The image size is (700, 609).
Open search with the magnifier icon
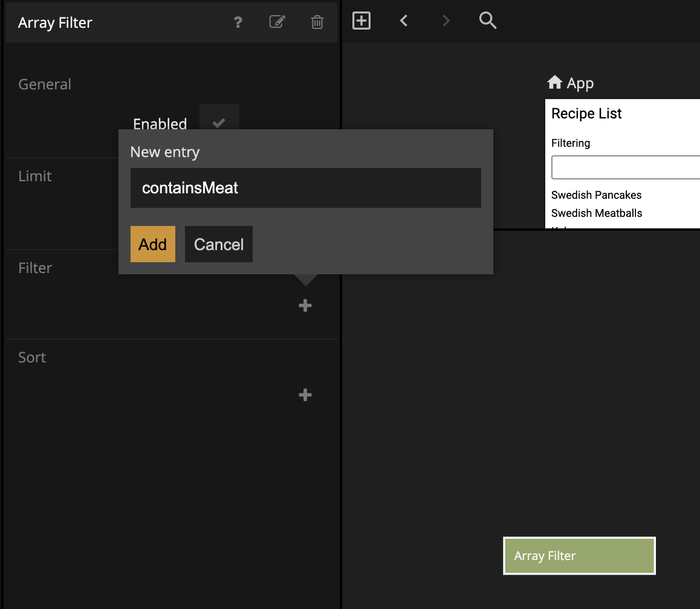(487, 21)
